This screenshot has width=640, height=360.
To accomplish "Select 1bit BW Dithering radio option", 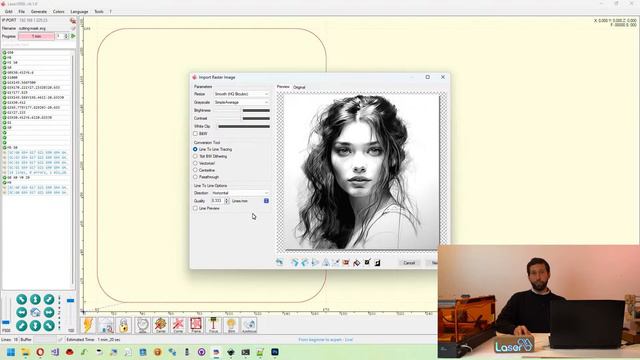I will 196,156.
